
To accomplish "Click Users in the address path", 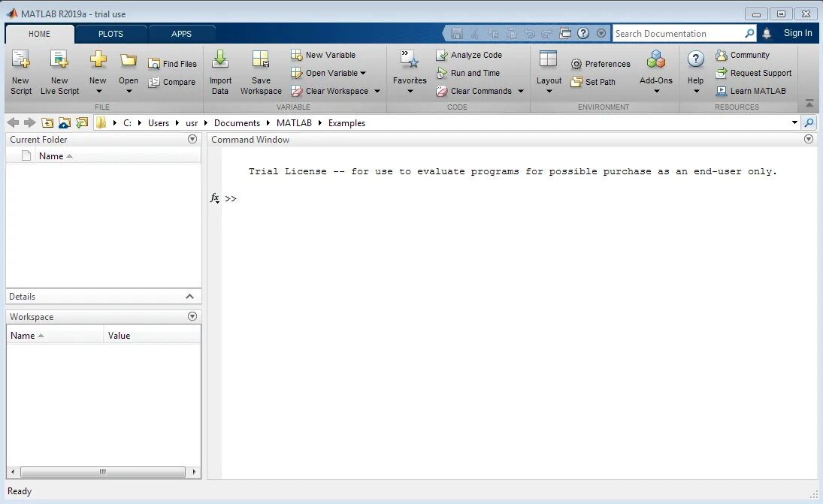I will [x=159, y=122].
